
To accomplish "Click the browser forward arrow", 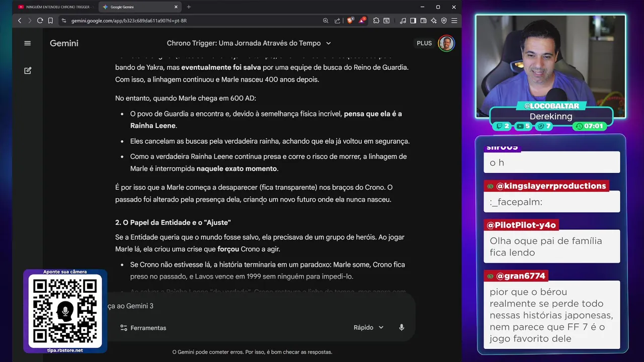I will pos(30,21).
